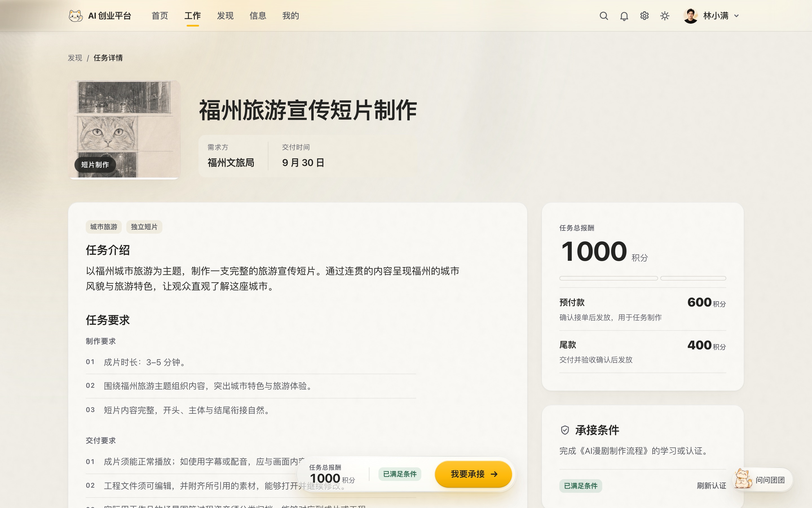Click user avatar of 林小满

tap(690, 16)
